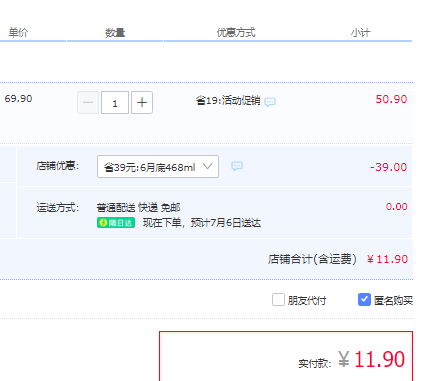Enable the 朋友代付 checkbox

pos(278,300)
